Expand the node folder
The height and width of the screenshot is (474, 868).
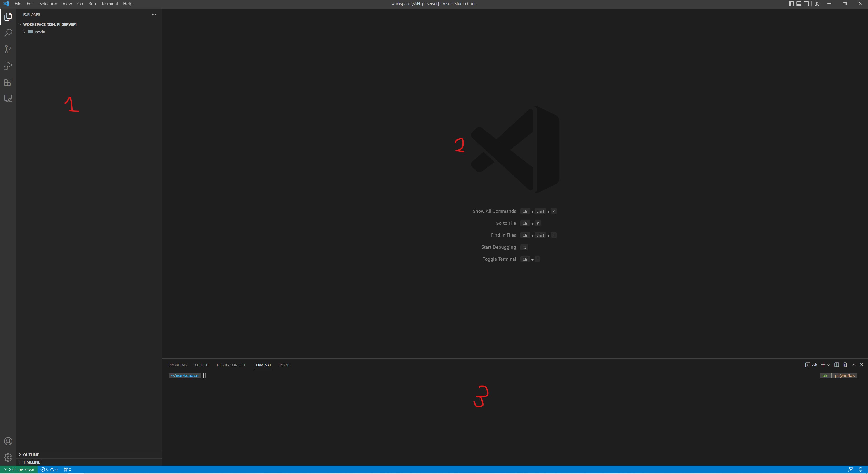pos(40,32)
